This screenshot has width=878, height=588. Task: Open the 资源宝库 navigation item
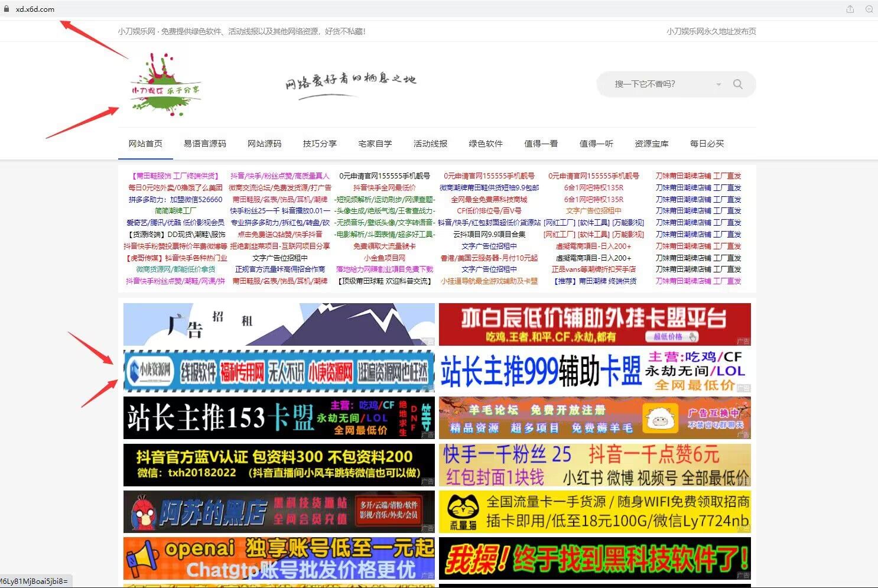pyautogui.click(x=651, y=144)
